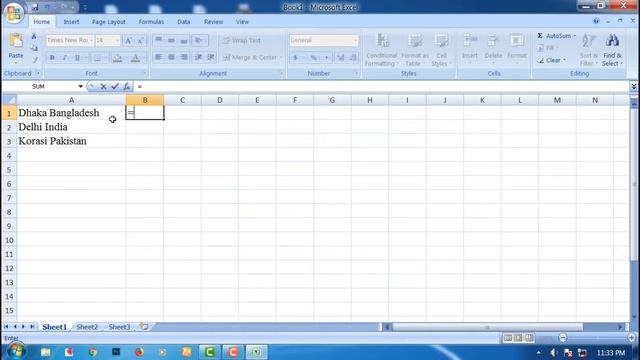
Task: Toggle Top Align vertical alignment
Action: 158,40
